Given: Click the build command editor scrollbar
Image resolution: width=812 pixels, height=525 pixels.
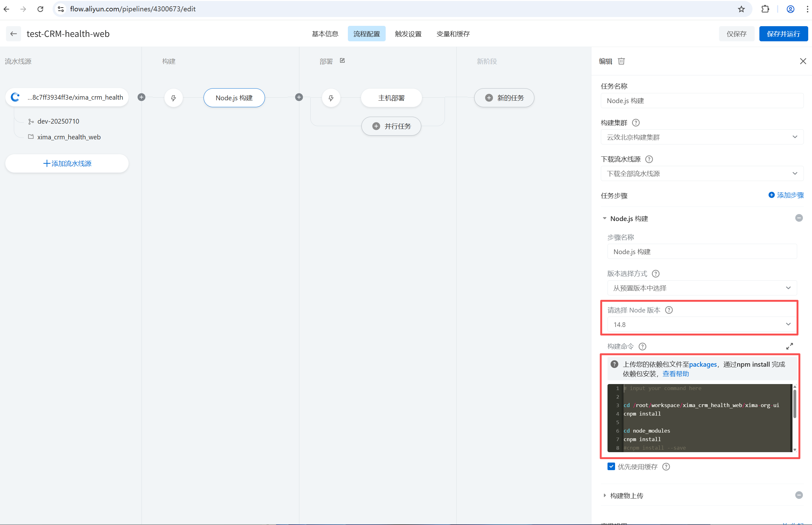Looking at the screenshot, I should [x=795, y=404].
